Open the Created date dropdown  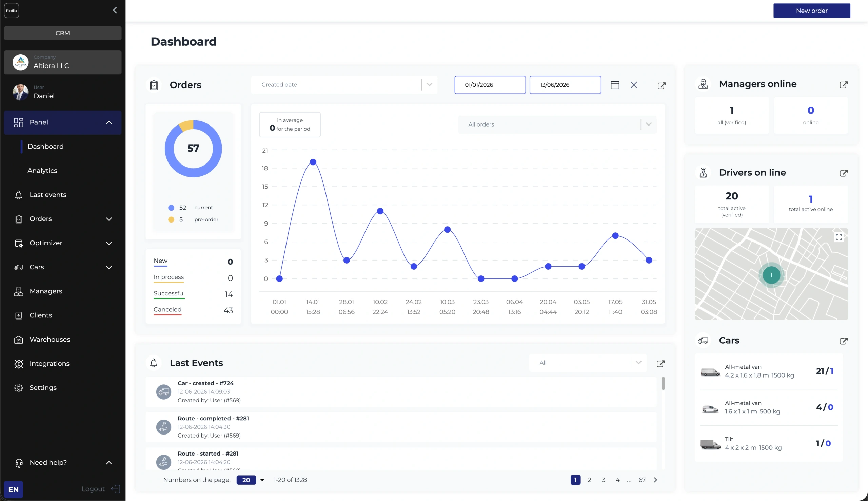click(x=344, y=85)
